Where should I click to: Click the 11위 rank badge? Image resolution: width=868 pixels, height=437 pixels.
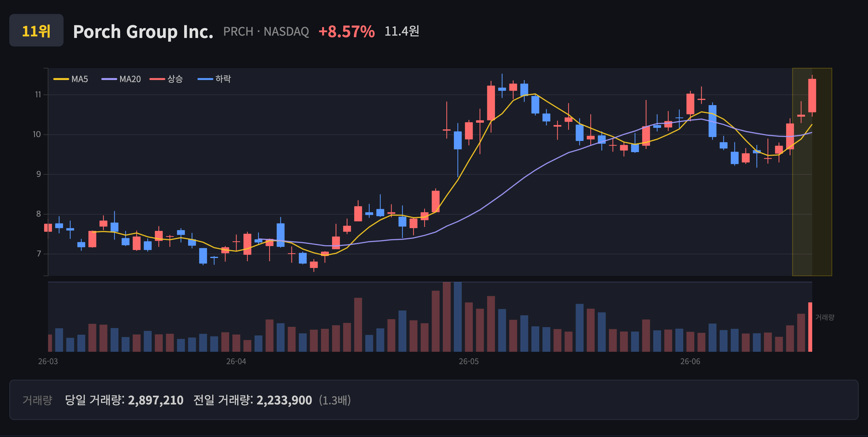click(x=36, y=30)
